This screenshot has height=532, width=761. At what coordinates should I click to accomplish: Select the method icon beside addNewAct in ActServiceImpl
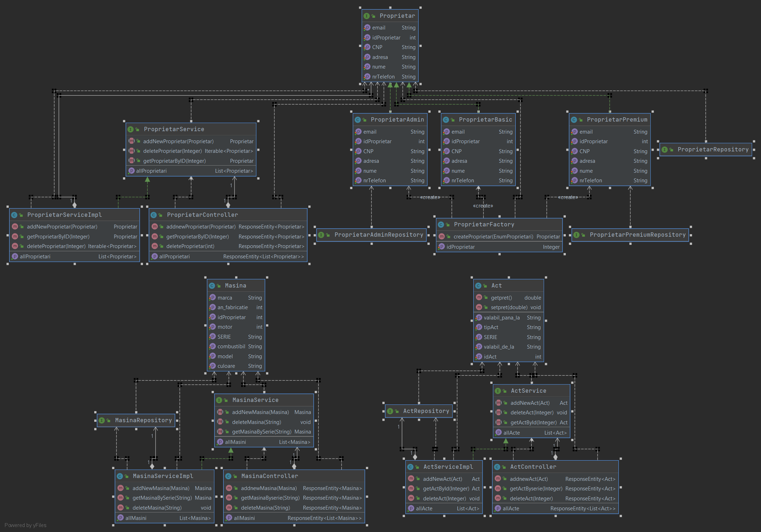(x=411, y=479)
